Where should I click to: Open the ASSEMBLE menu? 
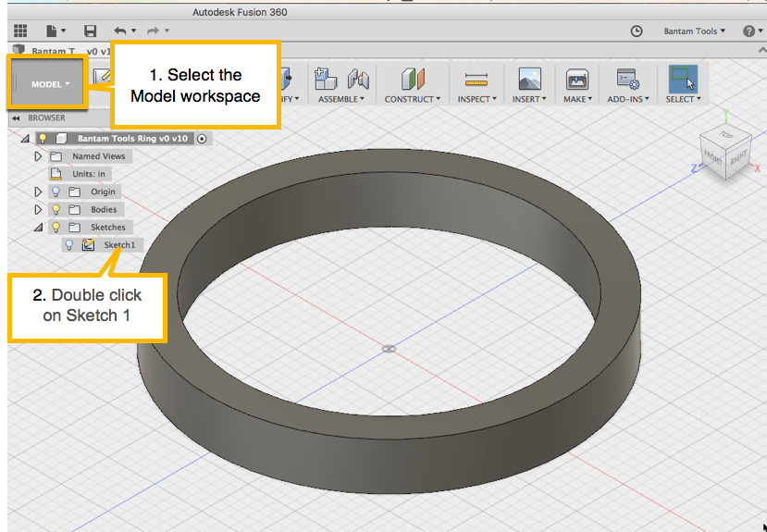click(341, 99)
